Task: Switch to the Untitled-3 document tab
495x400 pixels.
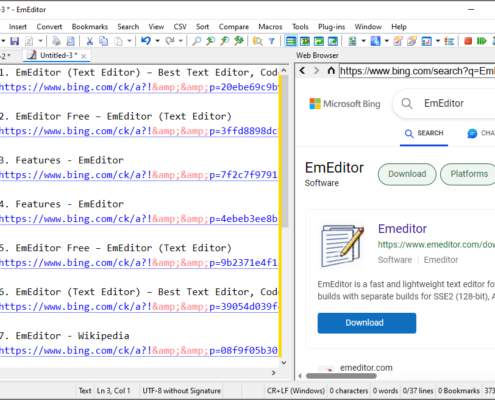Action: click(x=57, y=55)
